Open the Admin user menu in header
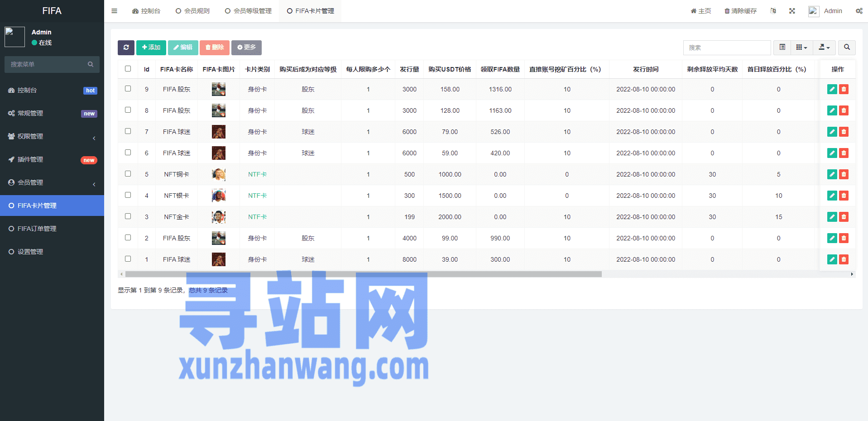This screenshot has height=421, width=868. tap(825, 11)
